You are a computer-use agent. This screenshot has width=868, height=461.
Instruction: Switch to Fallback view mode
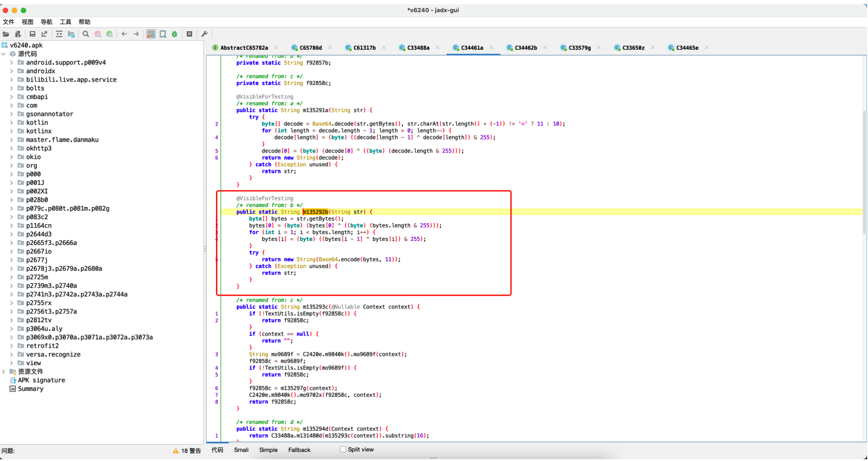299,450
